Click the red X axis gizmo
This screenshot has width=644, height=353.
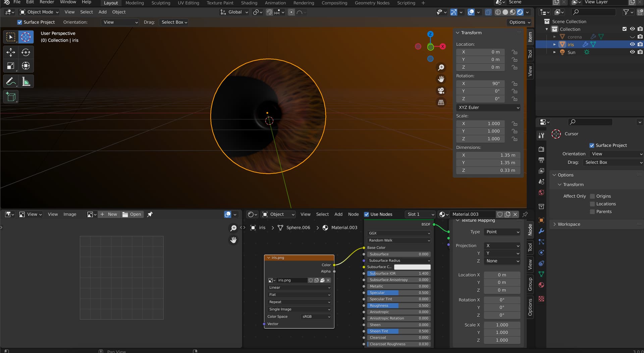pos(443,47)
